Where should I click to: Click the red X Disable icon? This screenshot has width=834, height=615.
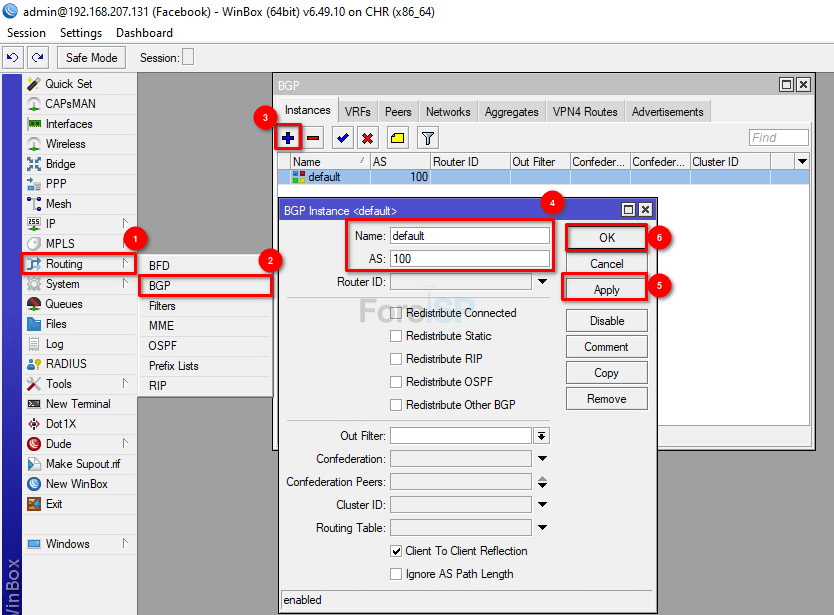(368, 138)
